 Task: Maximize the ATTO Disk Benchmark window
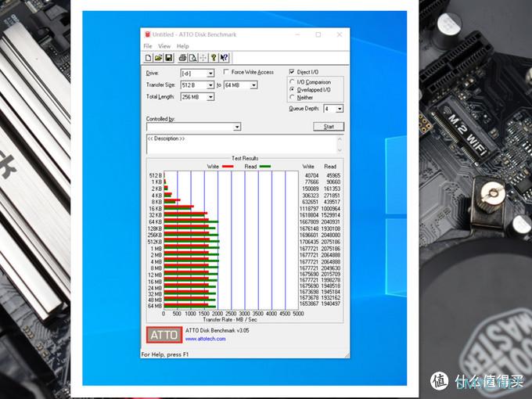pos(318,34)
